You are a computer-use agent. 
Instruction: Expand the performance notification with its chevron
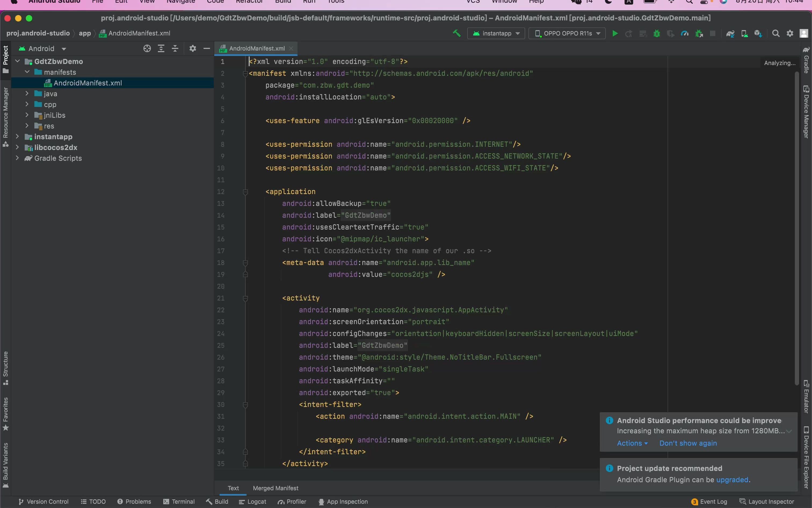[789, 431]
